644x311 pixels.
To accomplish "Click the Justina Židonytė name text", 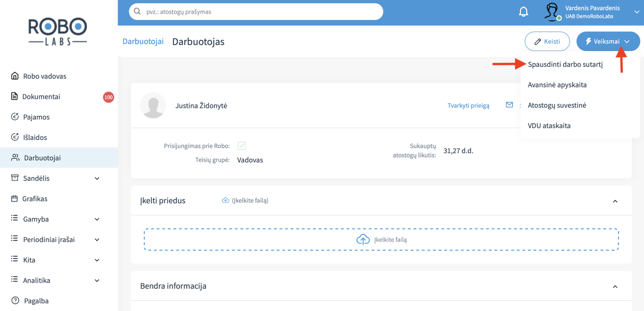I will click(201, 105).
